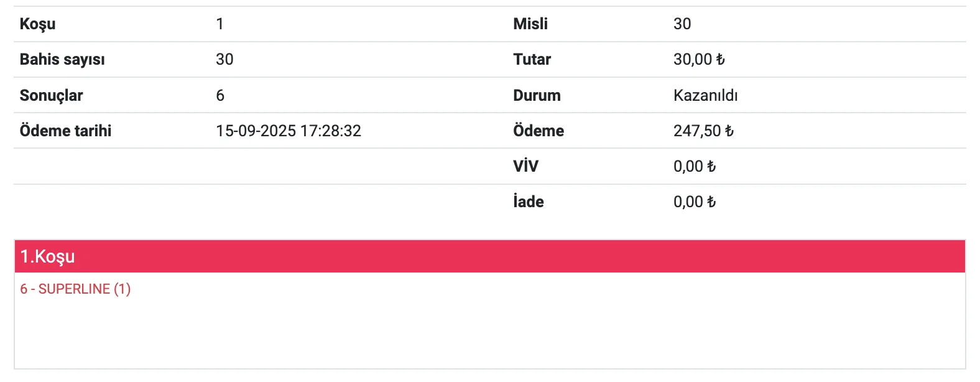Select the 1.Koşu red header bar

(489, 256)
